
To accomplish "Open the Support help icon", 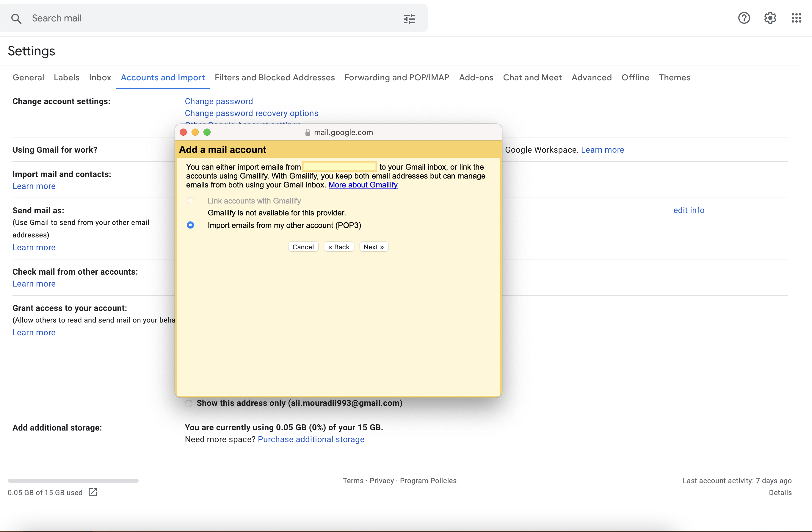I will [744, 18].
